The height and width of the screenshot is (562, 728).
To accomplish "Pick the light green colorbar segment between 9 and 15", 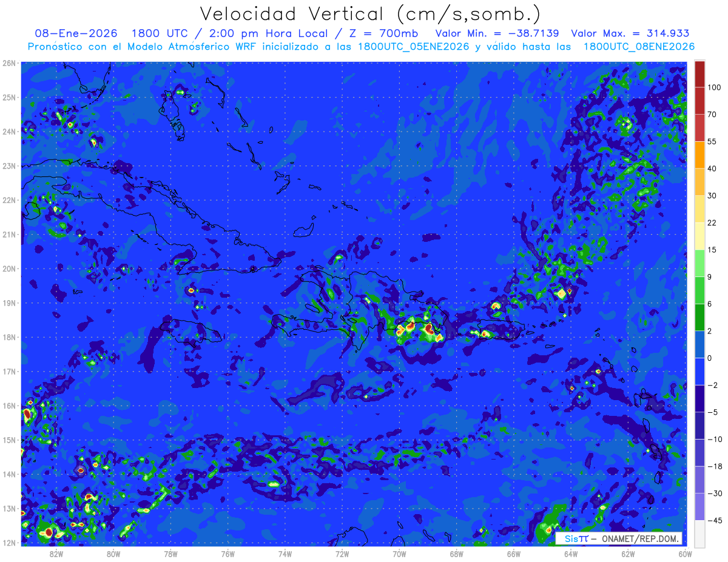I will [700, 263].
